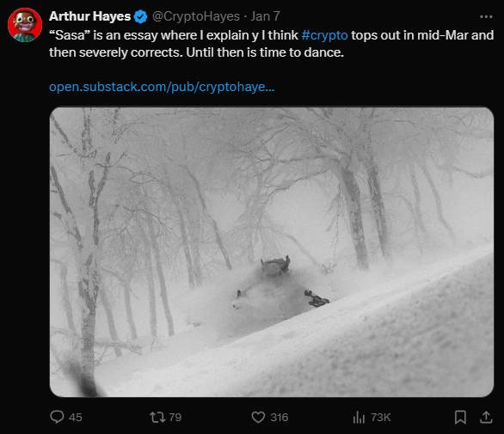
Task: Click the reply speech bubble icon
Action: point(57,417)
